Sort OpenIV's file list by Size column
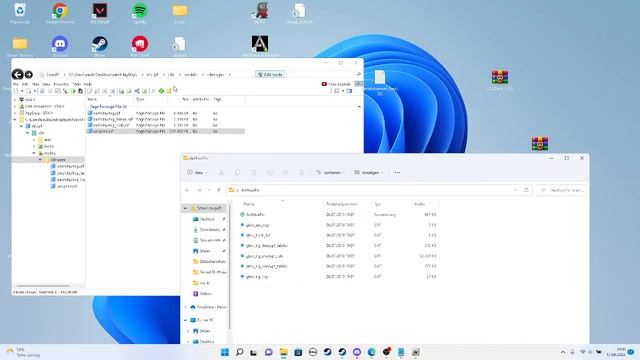This screenshot has width=640, height=360. coord(185,99)
